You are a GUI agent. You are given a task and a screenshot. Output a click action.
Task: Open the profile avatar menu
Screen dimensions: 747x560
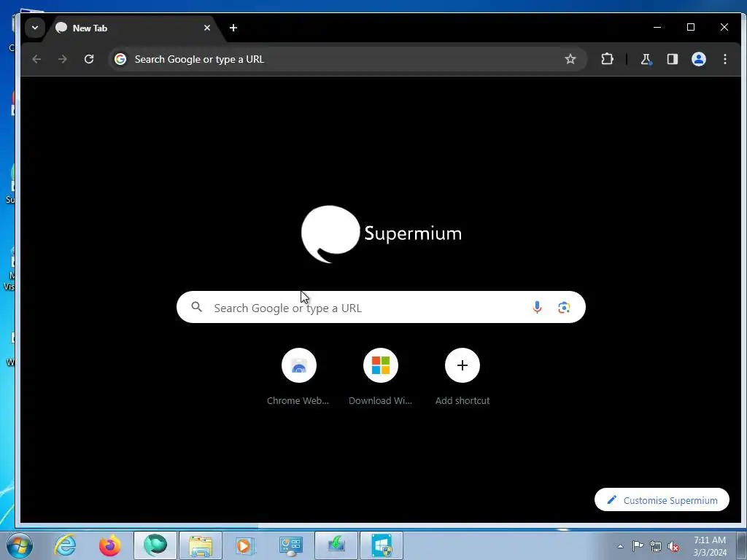point(699,59)
